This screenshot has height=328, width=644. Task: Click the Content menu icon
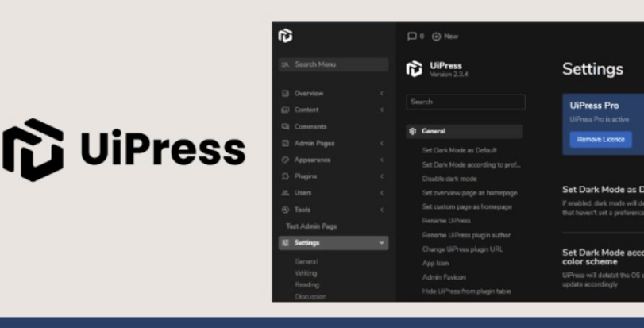285,110
